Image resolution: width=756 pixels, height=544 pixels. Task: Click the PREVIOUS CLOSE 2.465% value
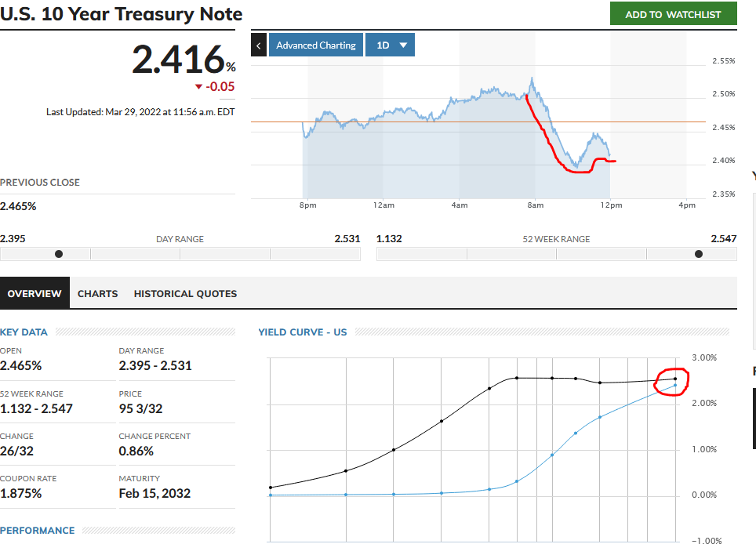pyautogui.click(x=18, y=206)
